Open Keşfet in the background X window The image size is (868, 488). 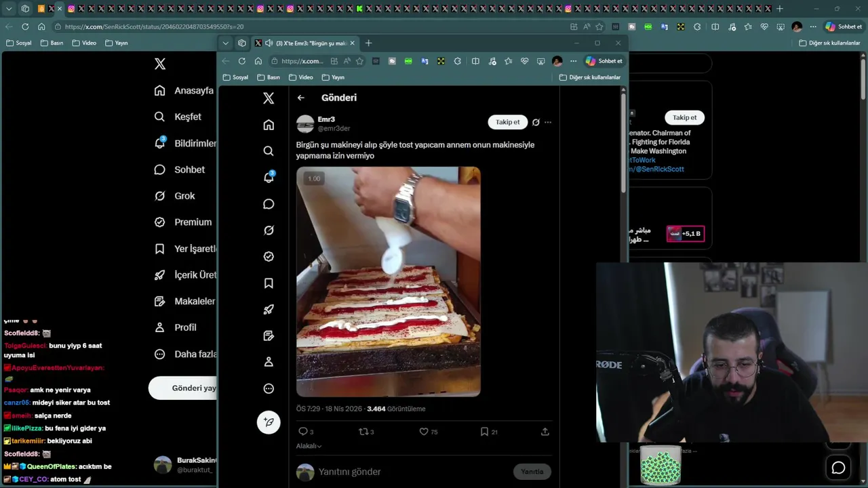point(178,117)
